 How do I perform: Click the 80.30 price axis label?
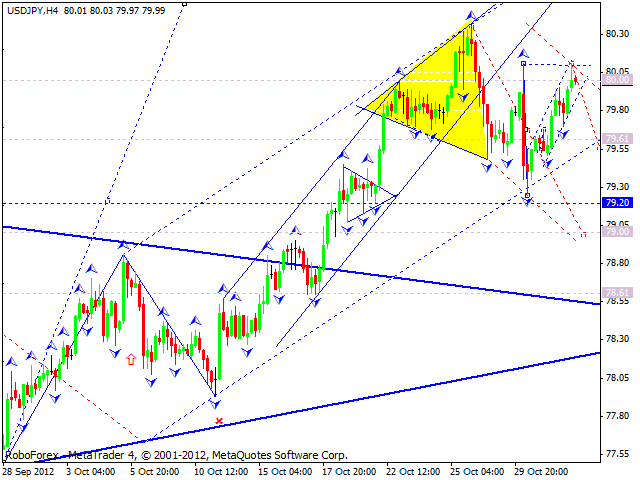coord(617,34)
